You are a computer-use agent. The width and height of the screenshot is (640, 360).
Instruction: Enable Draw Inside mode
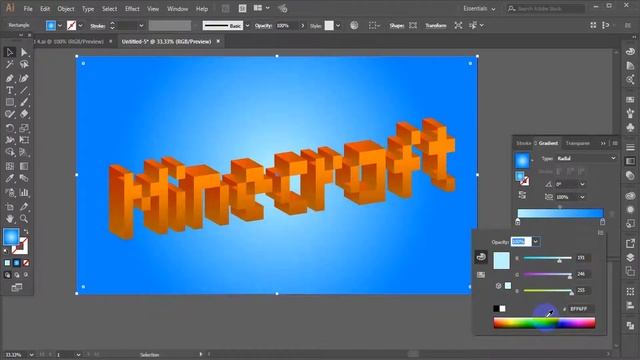click(x=26, y=275)
